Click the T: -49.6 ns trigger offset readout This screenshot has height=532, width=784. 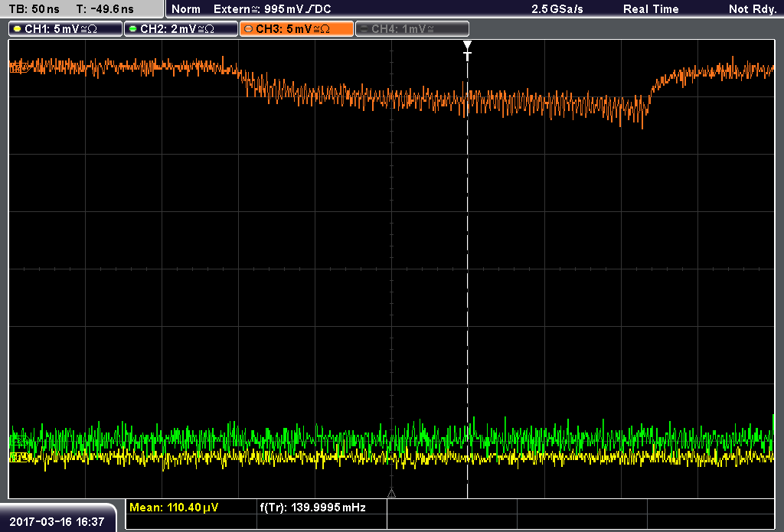(105, 9)
